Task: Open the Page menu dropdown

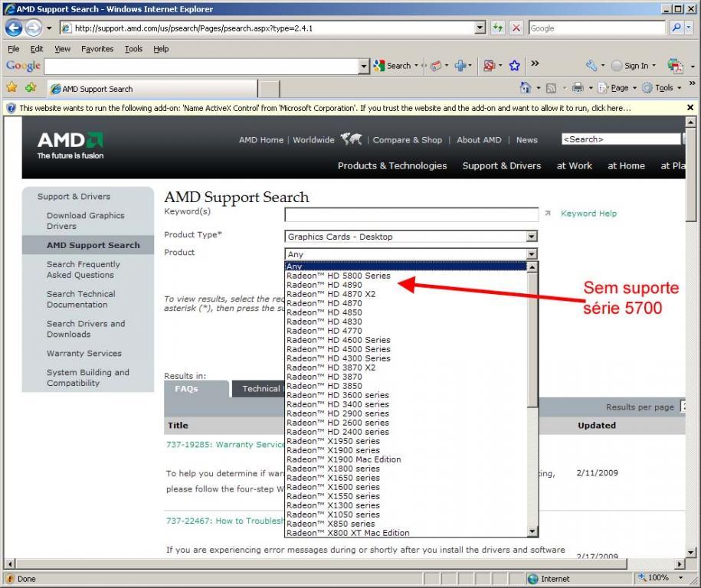Action: click(617, 87)
